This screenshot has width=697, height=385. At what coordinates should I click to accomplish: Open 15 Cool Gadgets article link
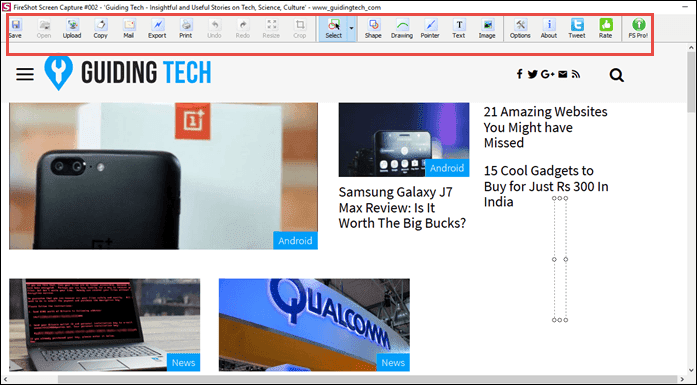[x=546, y=186]
